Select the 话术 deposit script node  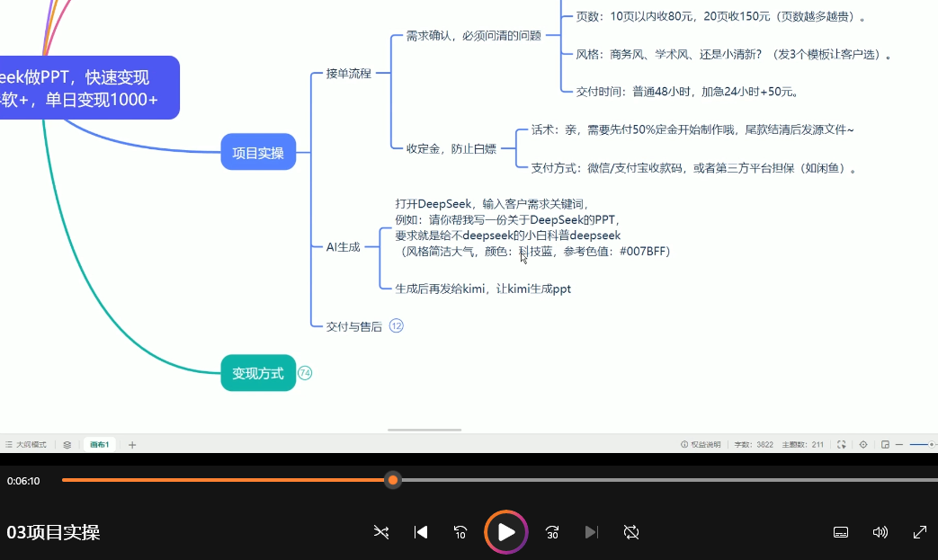pyautogui.click(x=692, y=129)
